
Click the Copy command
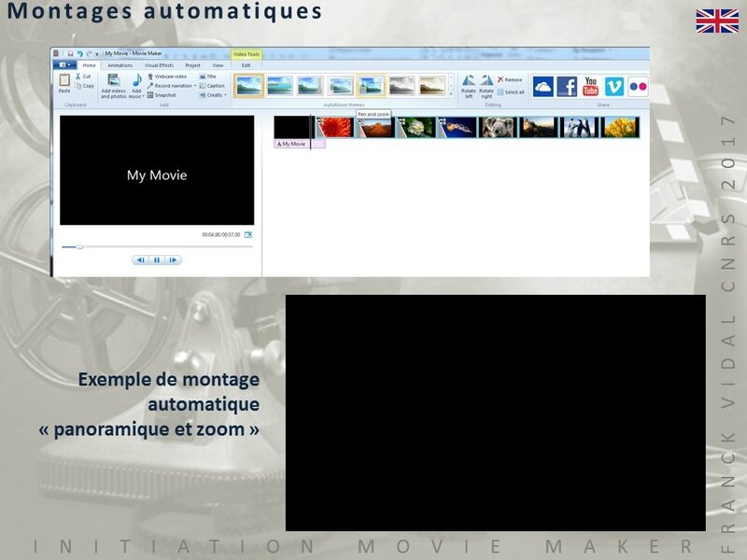point(85,86)
